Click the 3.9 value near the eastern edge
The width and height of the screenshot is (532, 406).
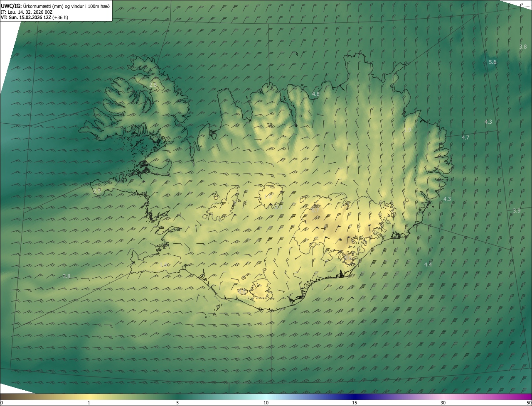(517, 210)
